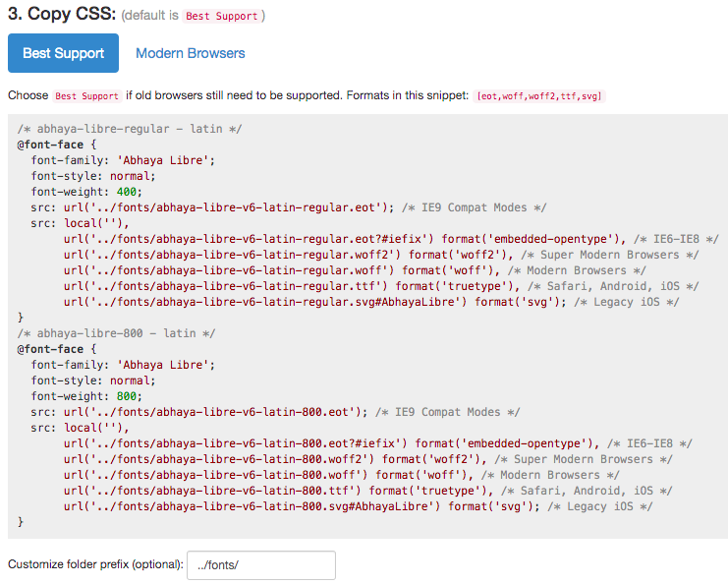Click the 'abhaya-libre-800 - latin' comment line
The height and width of the screenshot is (585, 728).
point(116,333)
